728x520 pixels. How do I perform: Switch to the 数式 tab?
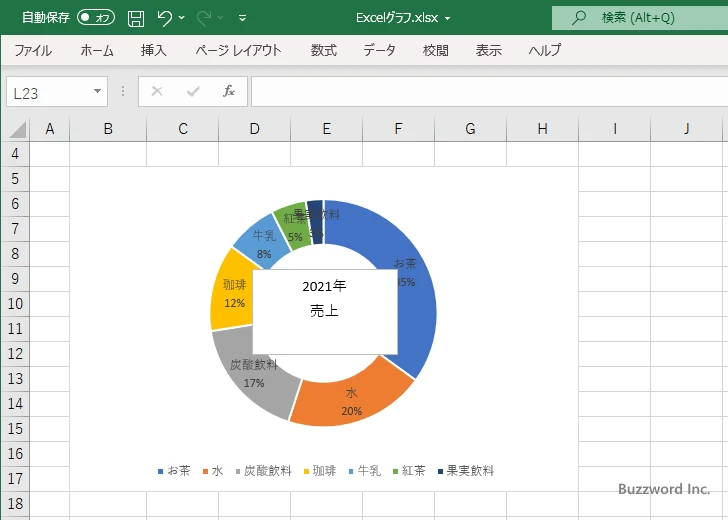[324, 50]
